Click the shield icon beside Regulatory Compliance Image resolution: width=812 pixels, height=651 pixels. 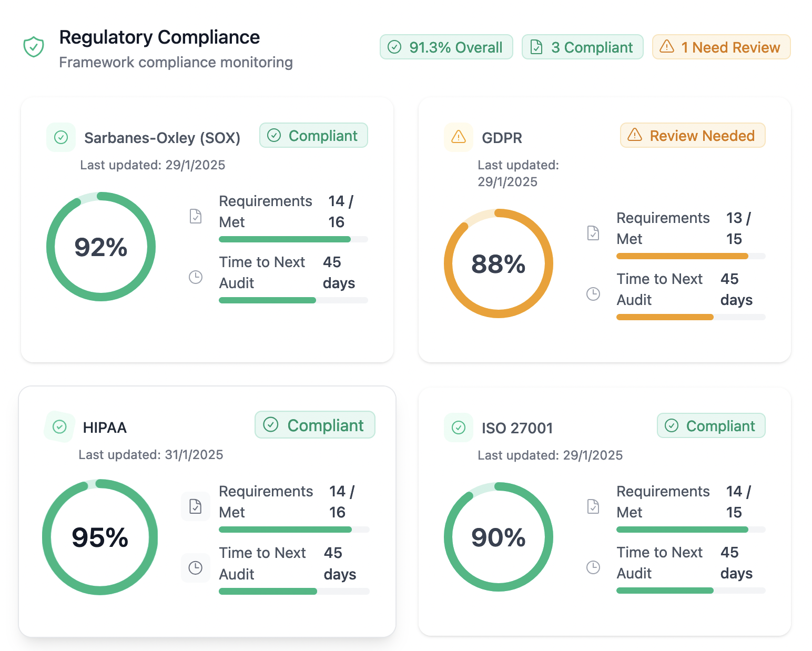click(34, 47)
